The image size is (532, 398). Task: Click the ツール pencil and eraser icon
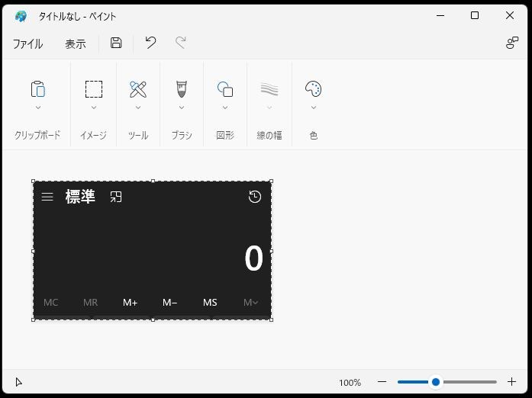coord(138,89)
